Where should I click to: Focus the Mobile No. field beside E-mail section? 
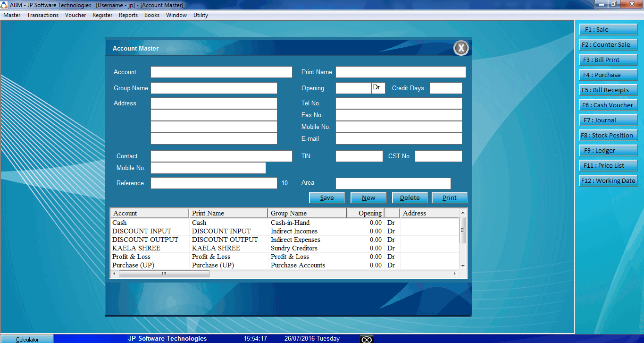click(x=399, y=127)
